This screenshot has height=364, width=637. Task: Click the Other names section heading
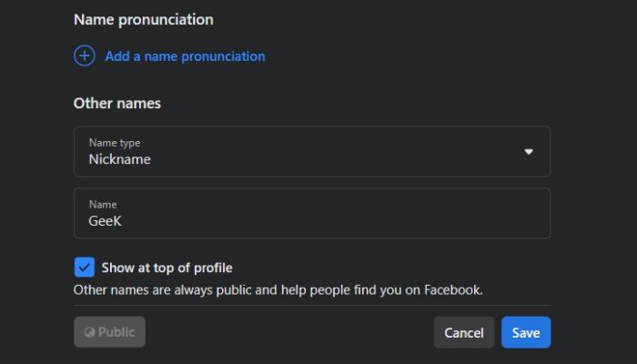click(x=116, y=103)
